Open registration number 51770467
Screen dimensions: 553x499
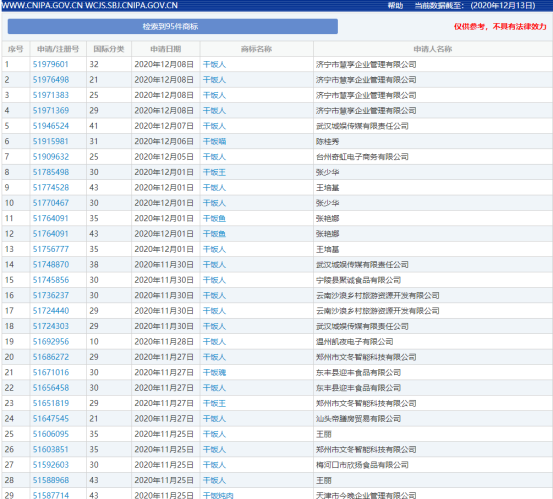pyautogui.click(x=51, y=203)
